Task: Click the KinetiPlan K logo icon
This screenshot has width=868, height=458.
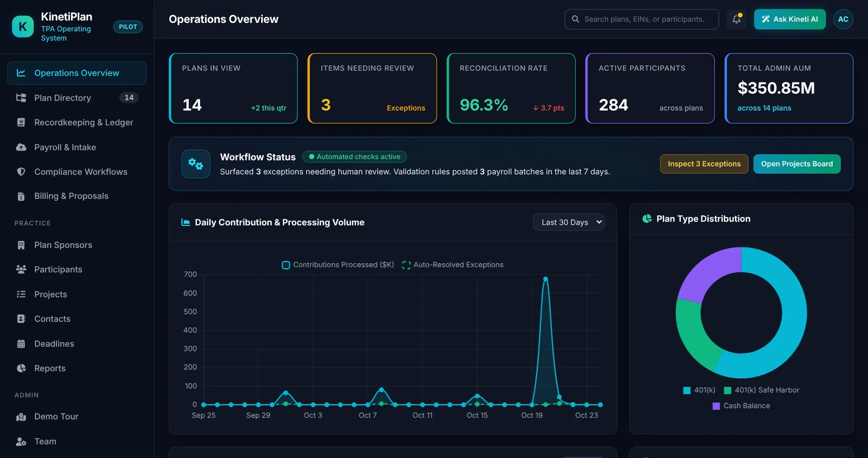Action: click(x=23, y=27)
